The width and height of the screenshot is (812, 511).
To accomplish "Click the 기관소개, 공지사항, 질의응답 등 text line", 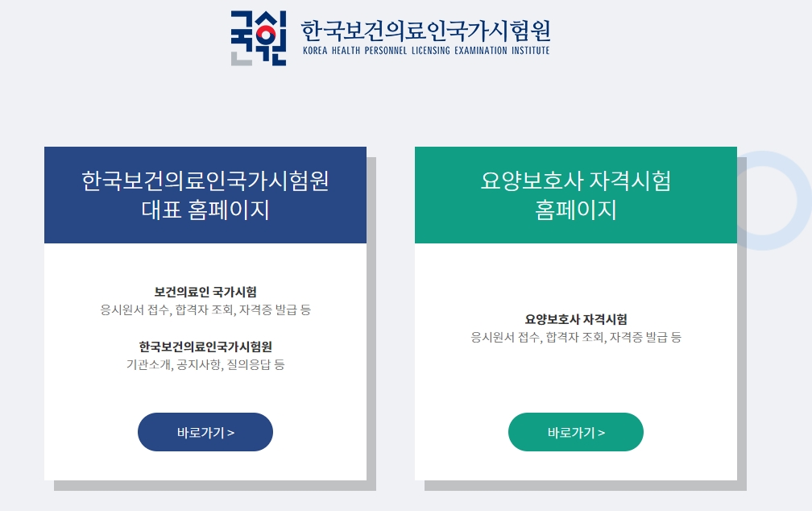I will (205, 365).
